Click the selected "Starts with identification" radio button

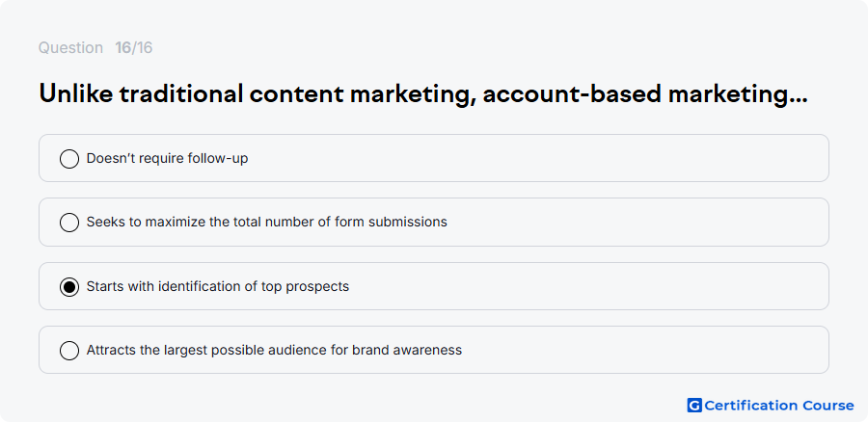(x=69, y=287)
